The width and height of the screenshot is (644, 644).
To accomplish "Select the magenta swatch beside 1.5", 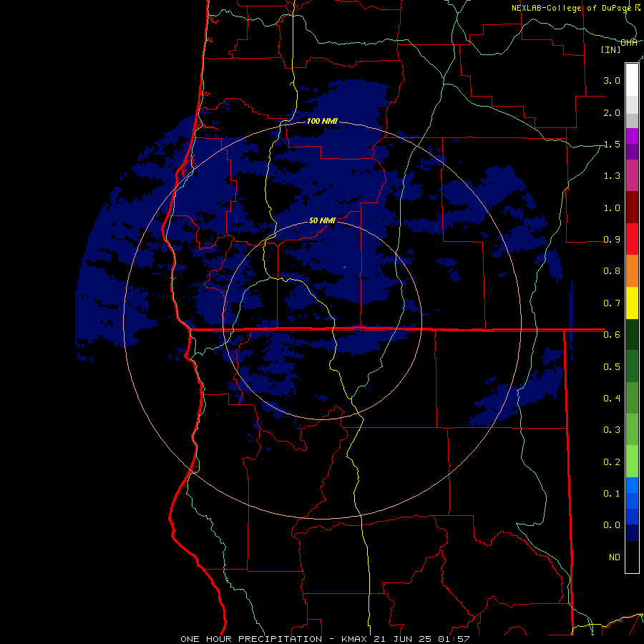I will point(632,136).
